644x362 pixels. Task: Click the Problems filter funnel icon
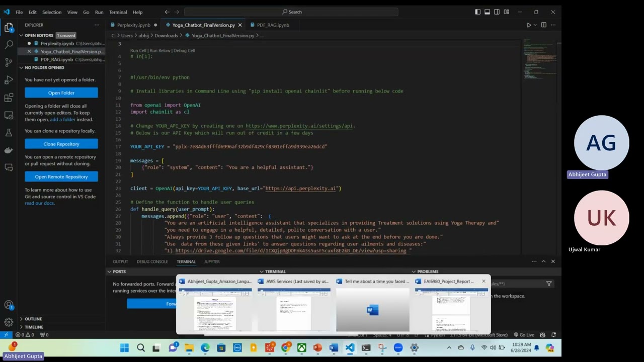[549, 284]
